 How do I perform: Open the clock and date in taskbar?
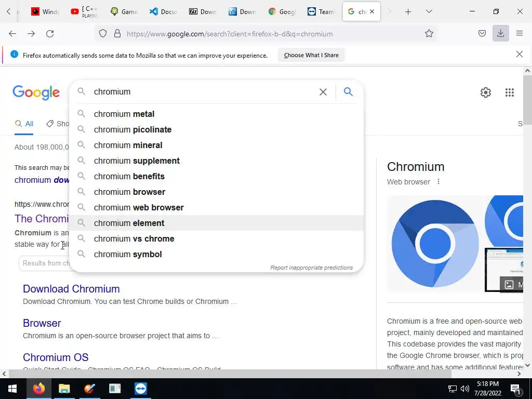487,389
